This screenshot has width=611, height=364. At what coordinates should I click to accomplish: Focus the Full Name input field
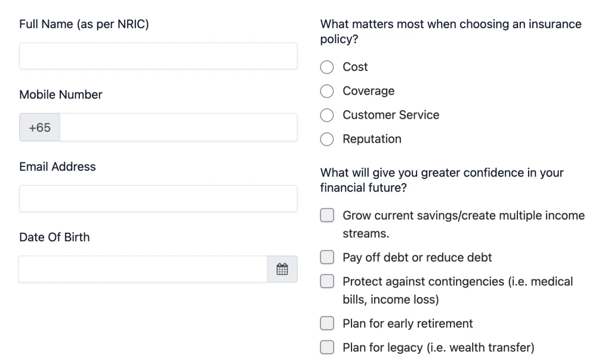coord(158,56)
